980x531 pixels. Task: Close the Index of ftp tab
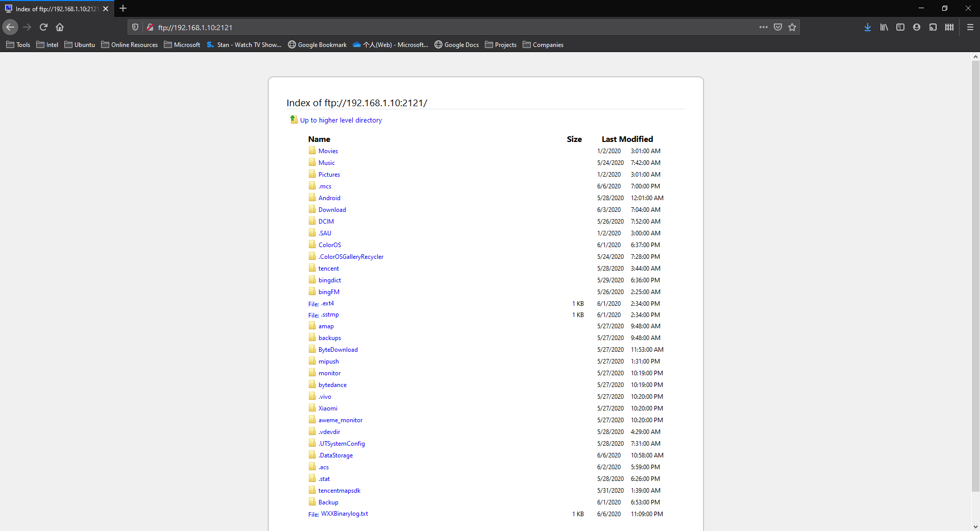point(106,9)
